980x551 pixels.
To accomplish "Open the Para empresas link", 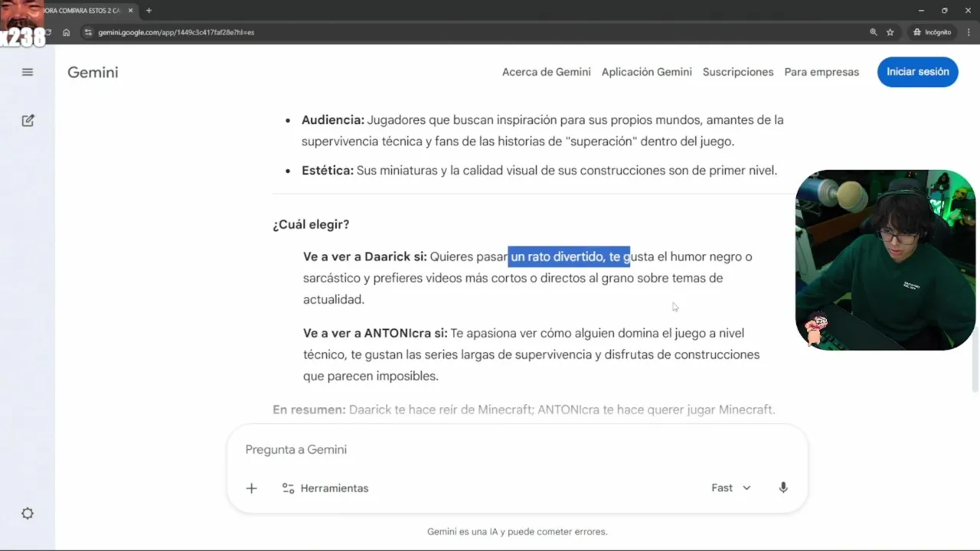I will 822,72.
